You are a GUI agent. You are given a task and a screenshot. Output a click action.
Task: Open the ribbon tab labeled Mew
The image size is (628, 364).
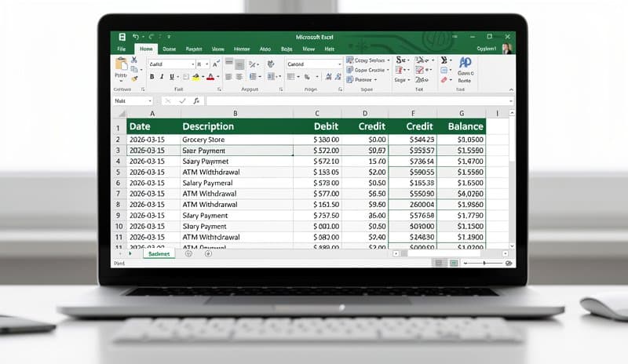click(309, 49)
